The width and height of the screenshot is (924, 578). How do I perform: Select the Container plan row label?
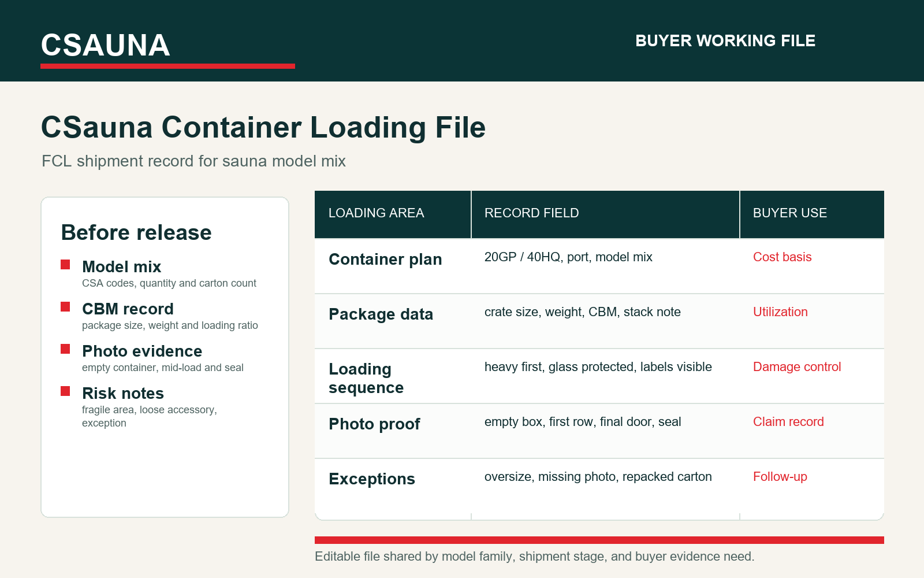pos(385,259)
